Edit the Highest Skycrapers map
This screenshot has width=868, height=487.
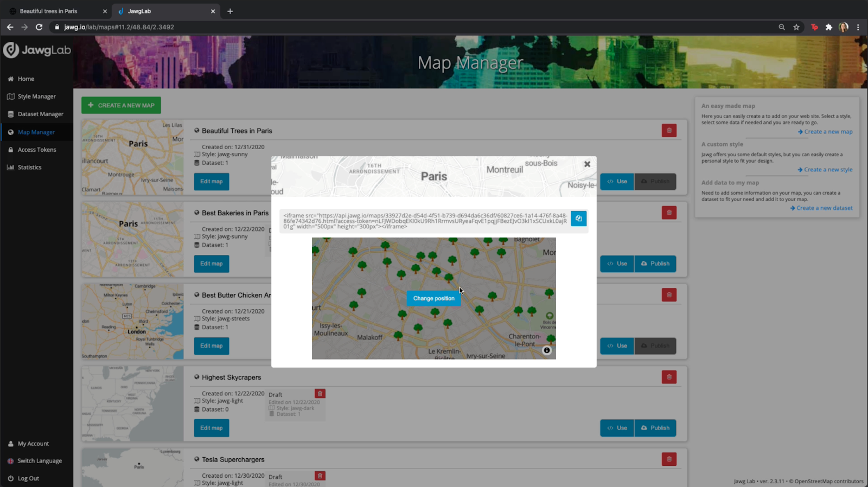(x=211, y=428)
